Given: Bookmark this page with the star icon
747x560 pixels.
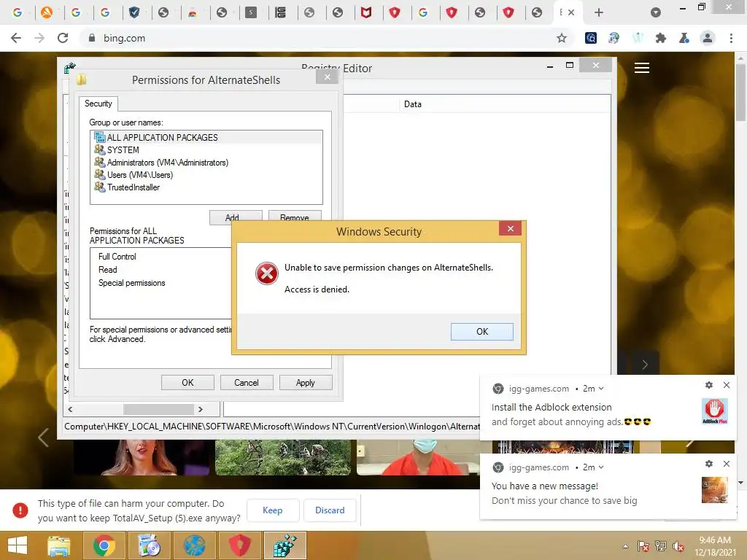Looking at the screenshot, I should [x=562, y=38].
